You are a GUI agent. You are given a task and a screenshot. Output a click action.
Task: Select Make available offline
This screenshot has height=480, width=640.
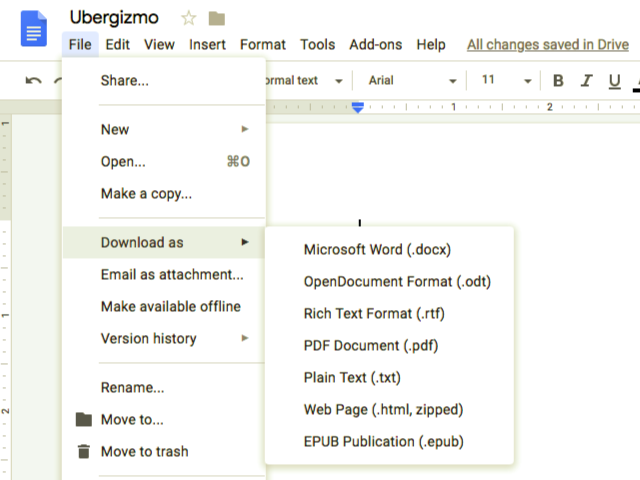pos(164,307)
